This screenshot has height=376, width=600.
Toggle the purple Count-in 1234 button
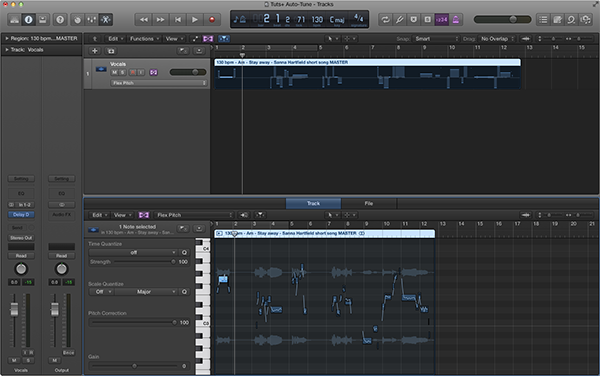[x=442, y=20]
